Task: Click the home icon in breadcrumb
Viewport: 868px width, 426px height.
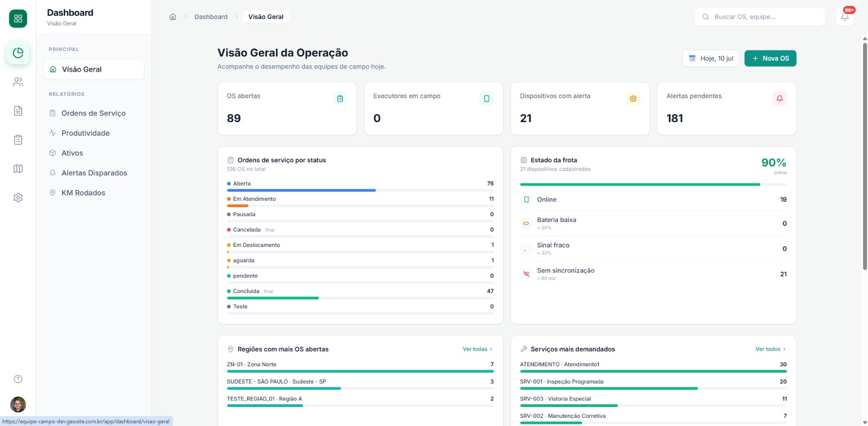Action: coord(173,17)
